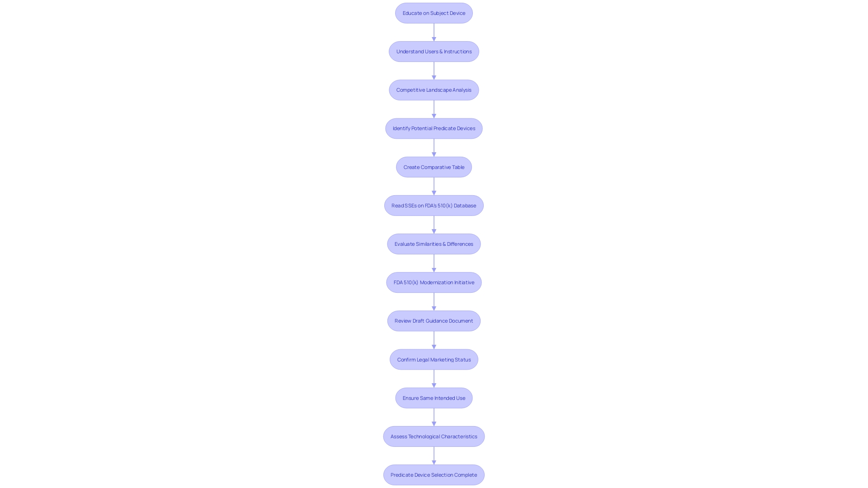This screenshot has width=868, height=488.
Task: Click the Educate on Subject Device node
Action: click(x=434, y=13)
